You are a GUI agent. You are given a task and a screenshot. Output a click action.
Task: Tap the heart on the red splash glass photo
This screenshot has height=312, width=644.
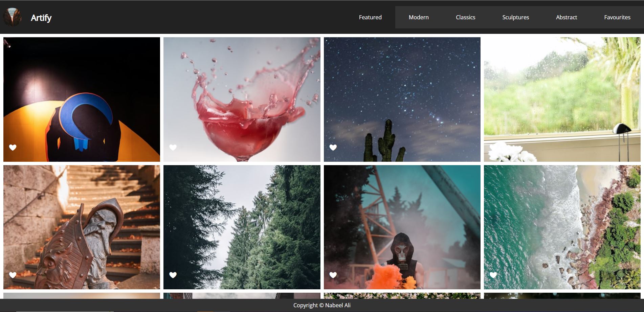coord(173,148)
